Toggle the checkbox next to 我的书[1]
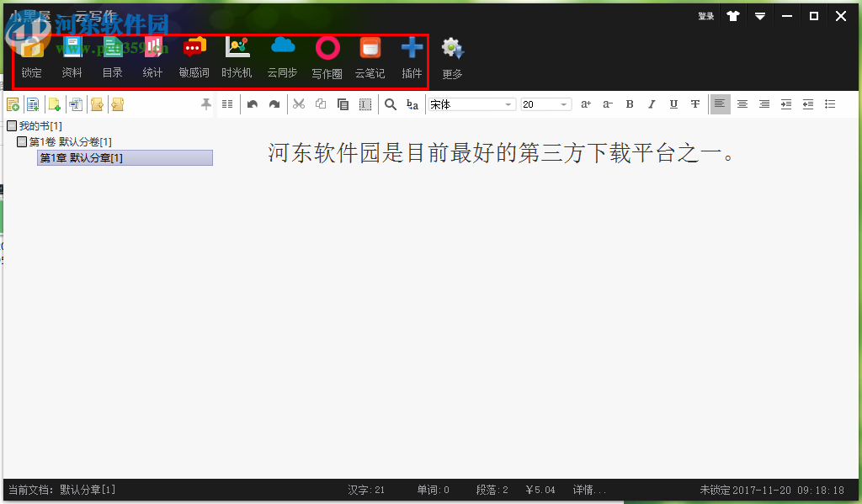Image resolution: width=862 pixels, height=504 pixels. 12,125
